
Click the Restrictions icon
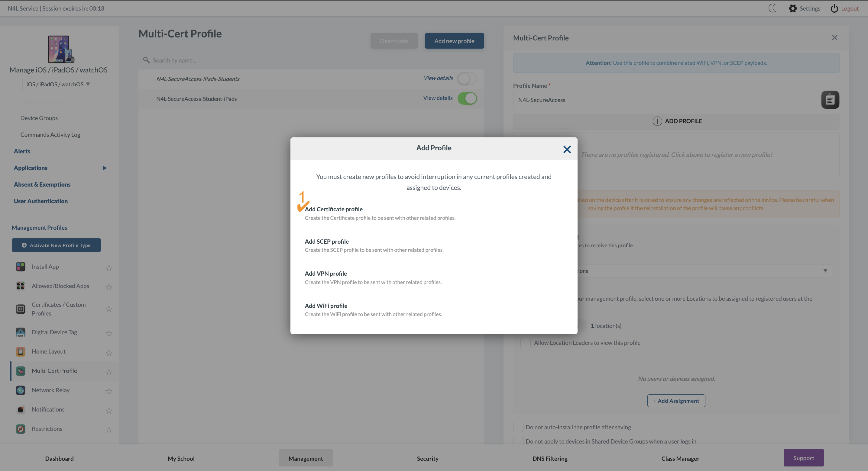click(x=21, y=429)
